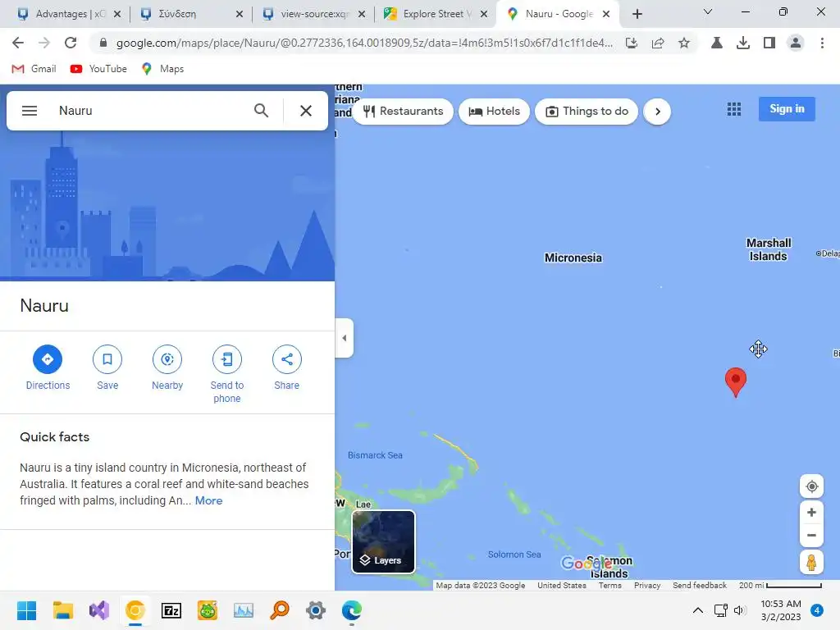The image size is (840, 630).
Task: Click the Share icon for Nauru
Action: (x=286, y=359)
